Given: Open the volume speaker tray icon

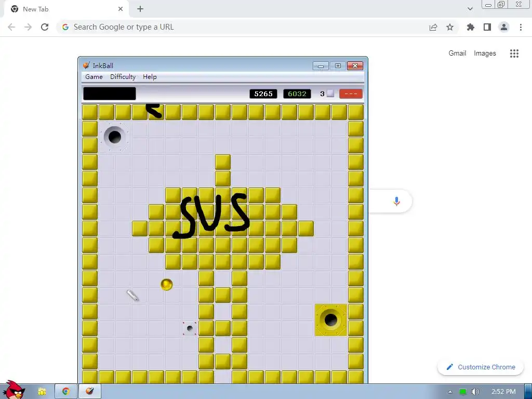Looking at the screenshot, I should 475,392.
